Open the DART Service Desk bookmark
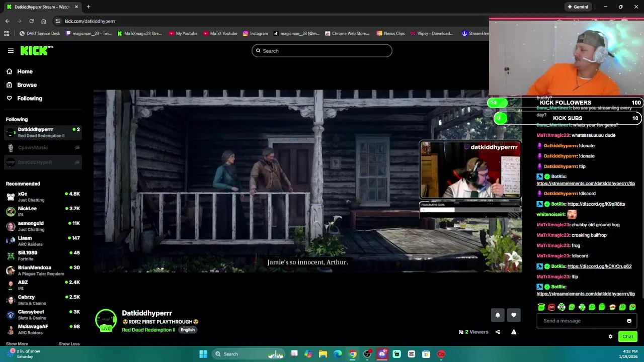This screenshot has width=644, height=362. tap(40, 34)
